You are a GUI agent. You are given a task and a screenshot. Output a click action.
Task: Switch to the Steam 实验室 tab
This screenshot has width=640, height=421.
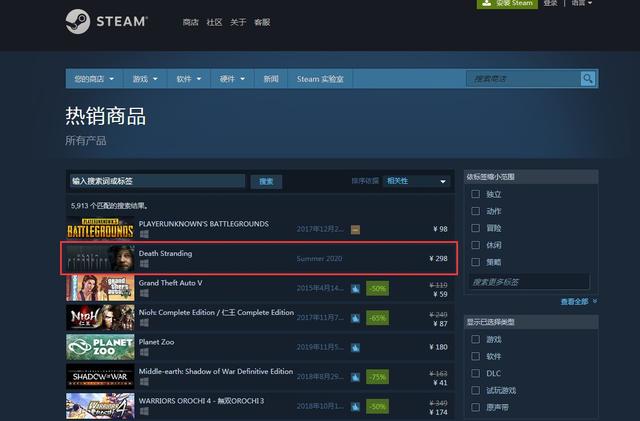click(x=320, y=78)
